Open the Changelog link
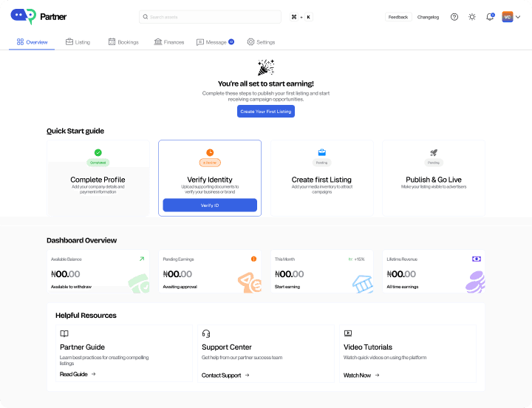The image size is (532, 408). pyautogui.click(x=428, y=17)
